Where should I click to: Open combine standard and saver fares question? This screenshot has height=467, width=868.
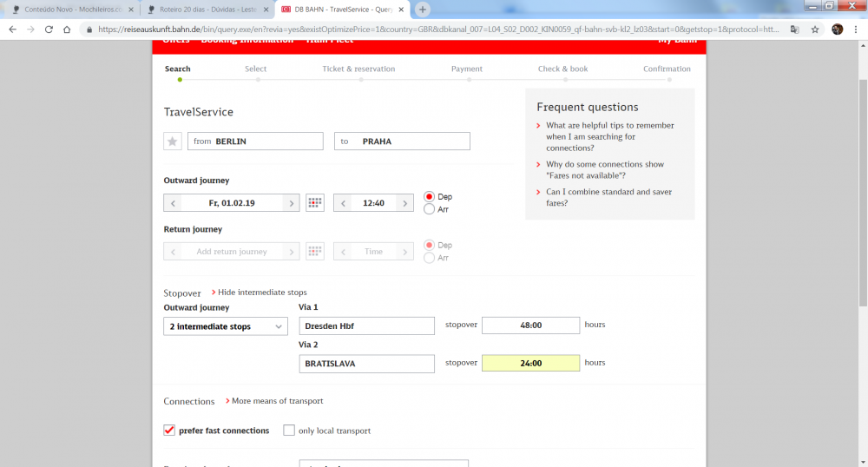608,197
